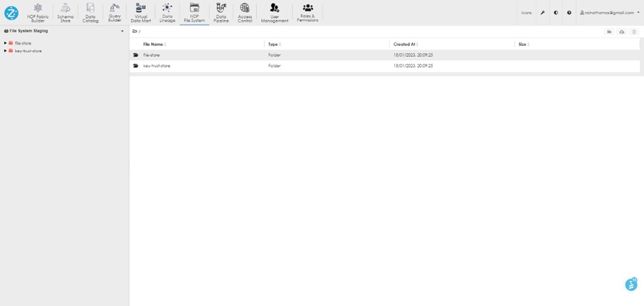Open the NDP Fabric Builder module
Screen dimensions: 644x306
point(39,12)
